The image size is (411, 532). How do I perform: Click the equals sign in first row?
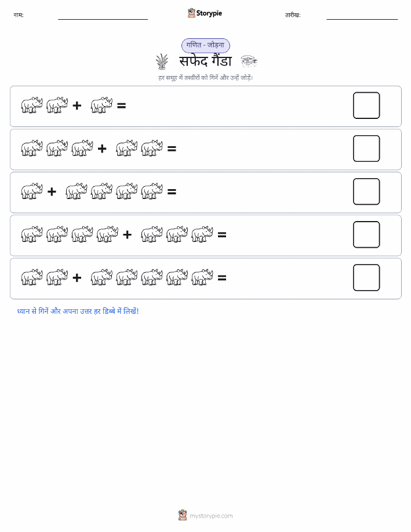121,106
